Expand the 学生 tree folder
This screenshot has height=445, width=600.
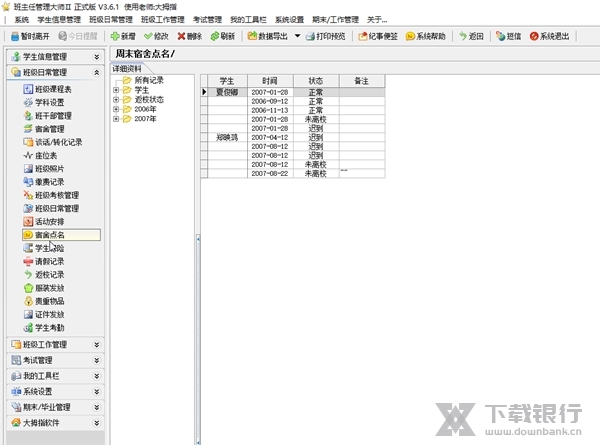(116, 90)
